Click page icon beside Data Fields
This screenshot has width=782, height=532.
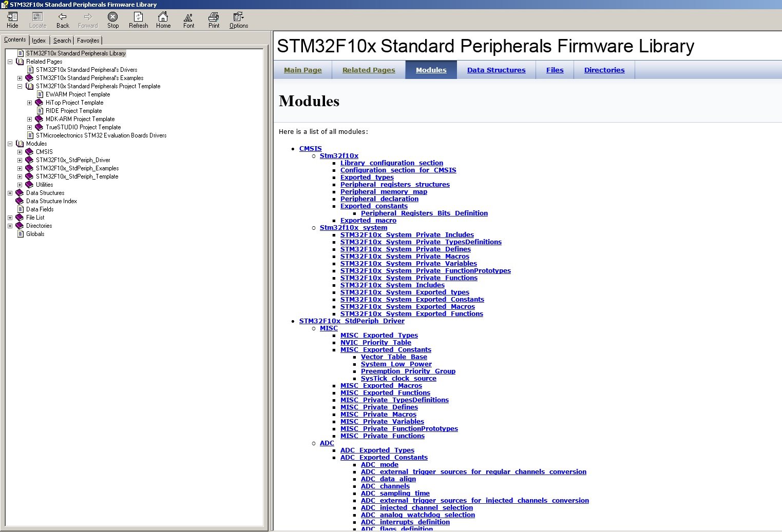21,209
